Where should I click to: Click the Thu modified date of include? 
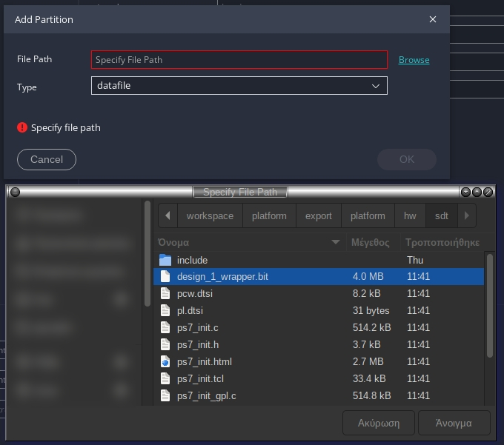click(x=415, y=260)
